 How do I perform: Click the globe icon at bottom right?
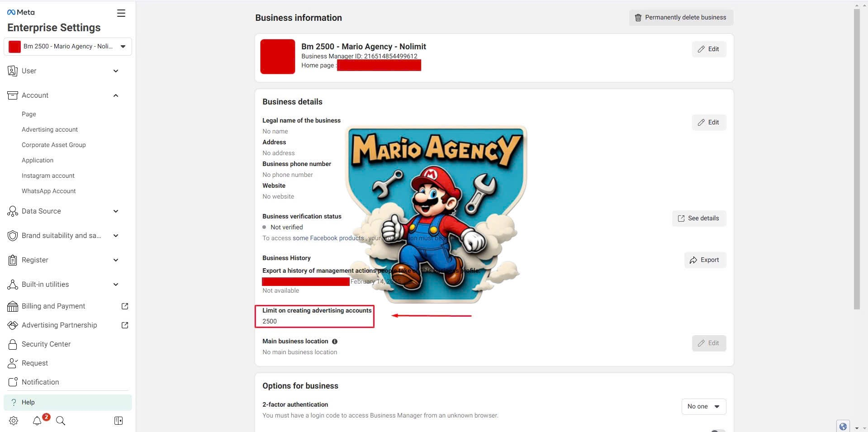843,426
